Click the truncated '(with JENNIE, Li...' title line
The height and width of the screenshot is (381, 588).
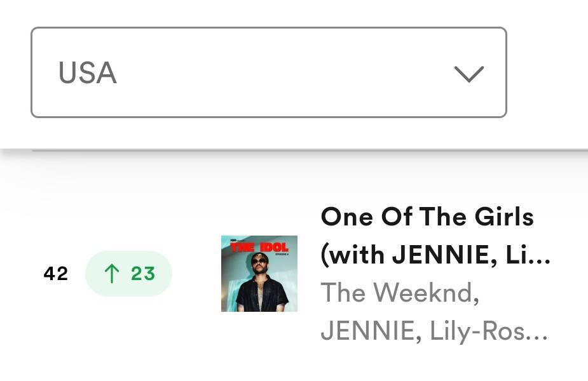click(x=435, y=255)
